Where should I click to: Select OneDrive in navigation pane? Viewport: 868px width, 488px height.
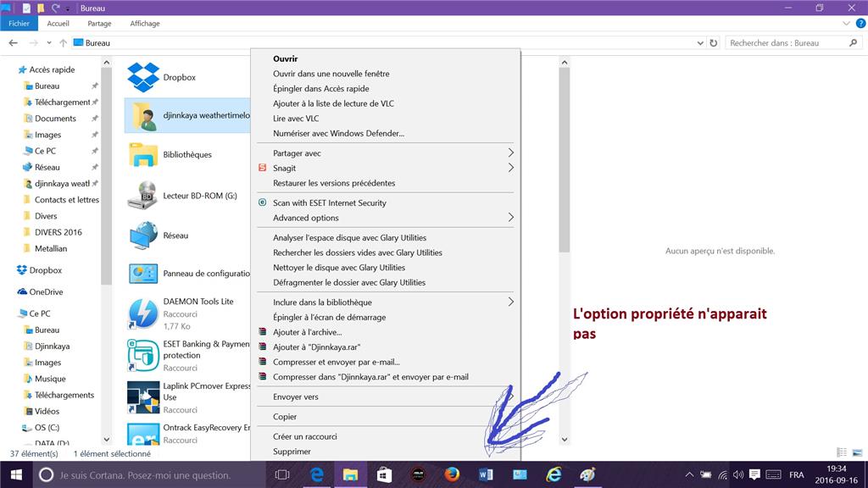coord(46,292)
